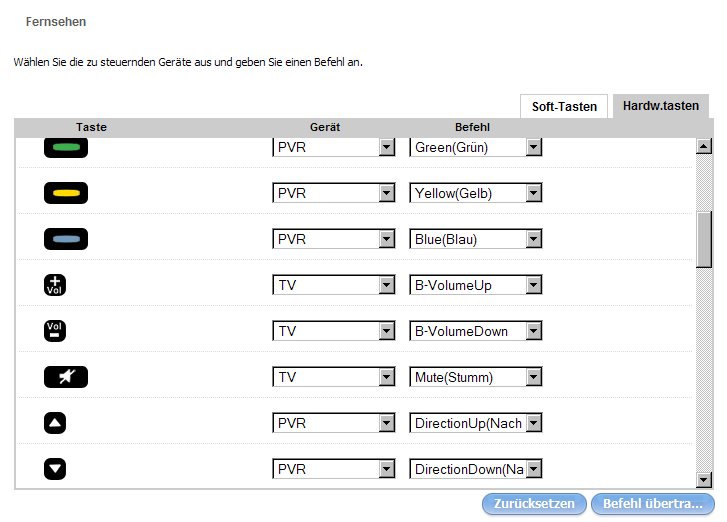
Task: Switch to the Soft-Tasten tab
Action: tap(564, 106)
